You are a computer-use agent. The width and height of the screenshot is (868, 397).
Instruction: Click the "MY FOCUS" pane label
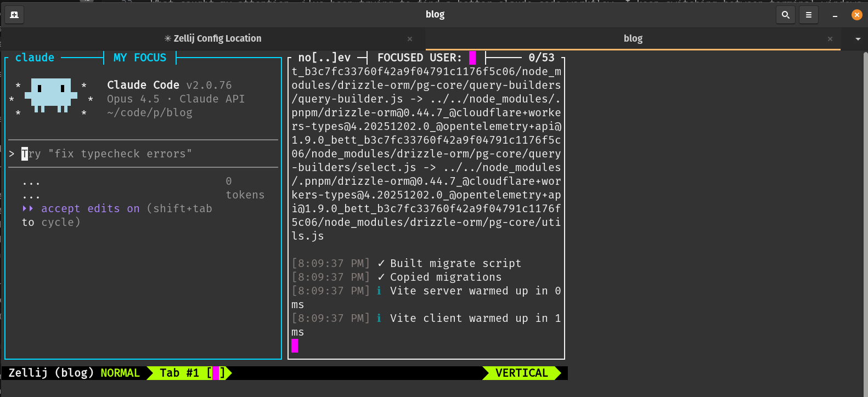pyautogui.click(x=140, y=58)
